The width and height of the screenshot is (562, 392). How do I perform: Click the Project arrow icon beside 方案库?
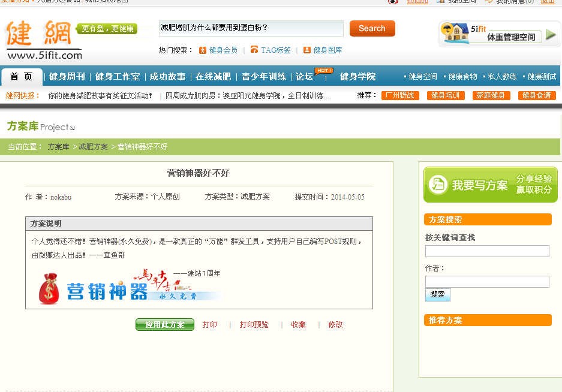pyautogui.click(x=73, y=128)
